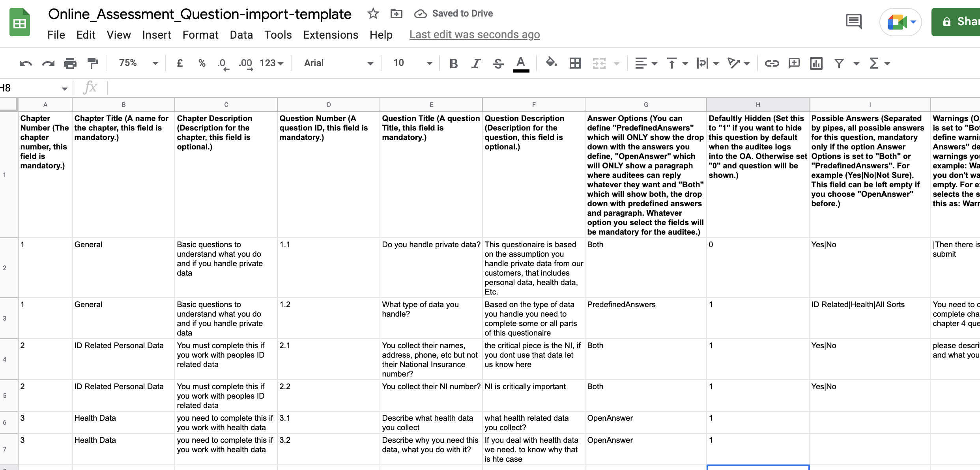980x470 pixels.
Task: Click the document title to rename
Action: pos(200,14)
